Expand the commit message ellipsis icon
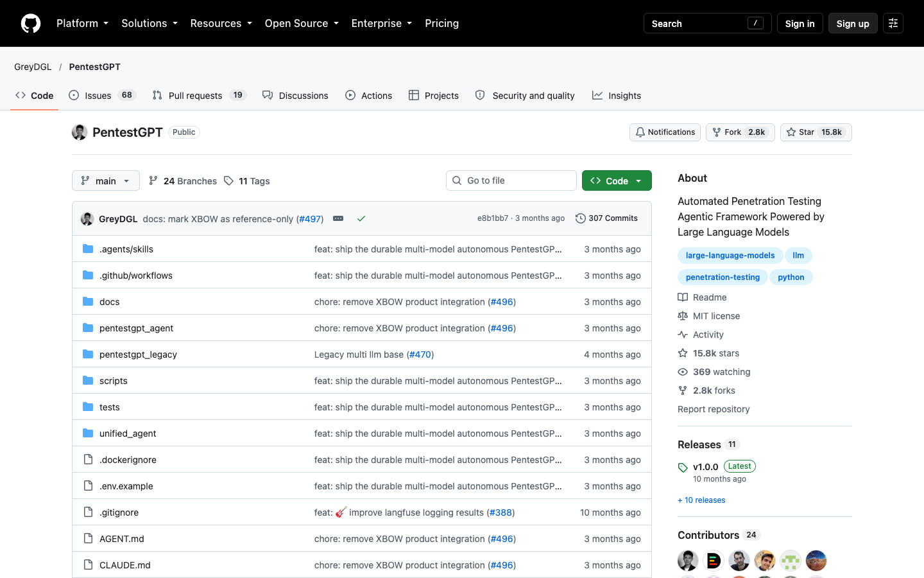This screenshot has width=924, height=578. pyautogui.click(x=338, y=218)
